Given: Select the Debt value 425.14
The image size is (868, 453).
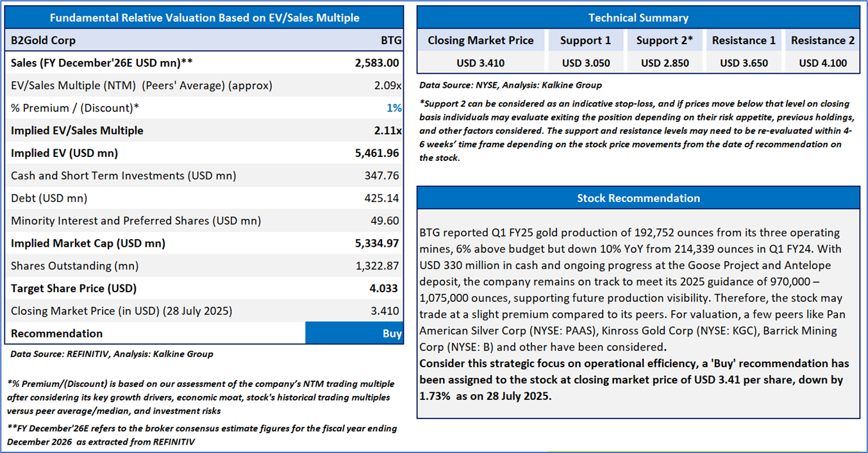Looking at the screenshot, I should point(381,198).
